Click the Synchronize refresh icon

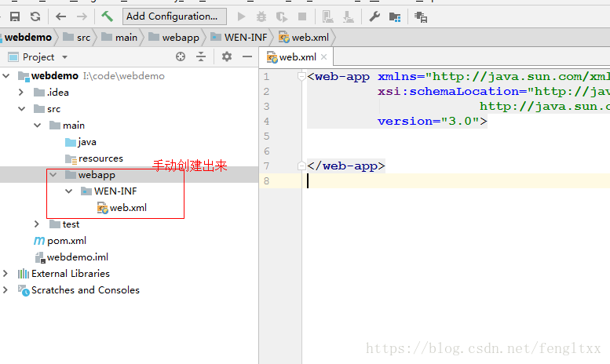(35, 16)
